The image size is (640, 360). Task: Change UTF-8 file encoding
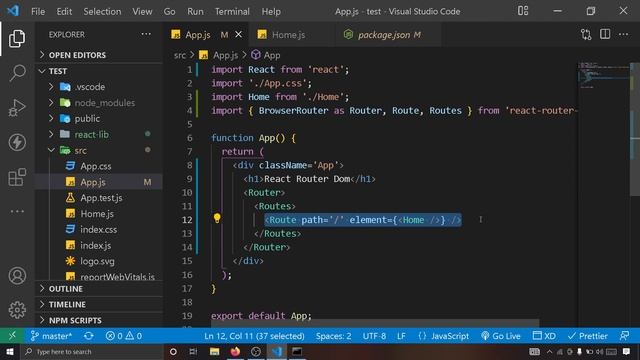(374, 336)
